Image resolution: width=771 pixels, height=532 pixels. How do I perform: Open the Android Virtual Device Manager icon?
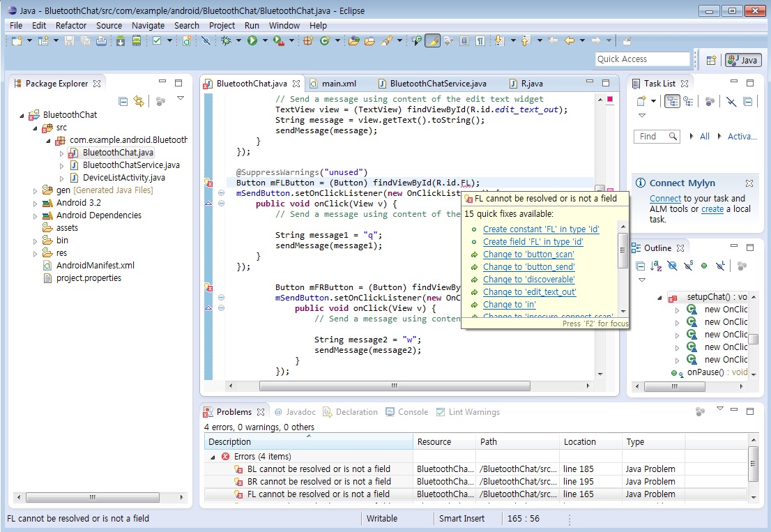137,41
